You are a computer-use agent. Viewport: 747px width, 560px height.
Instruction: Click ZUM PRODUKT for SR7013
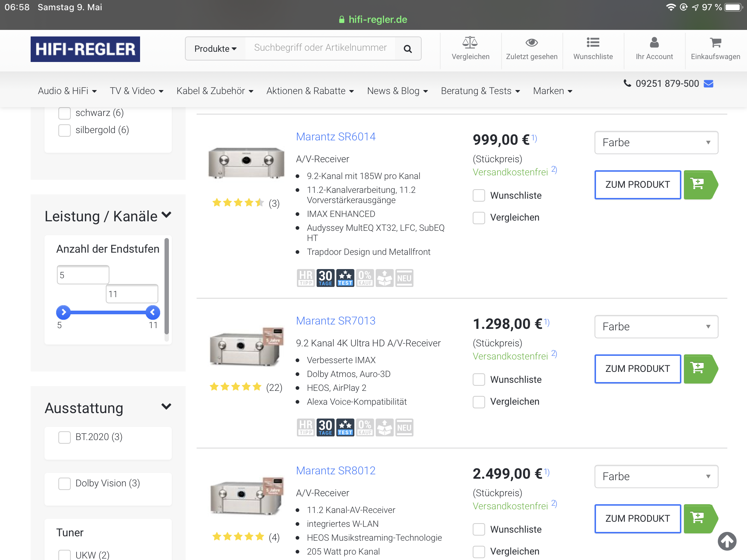tap(638, 369)
